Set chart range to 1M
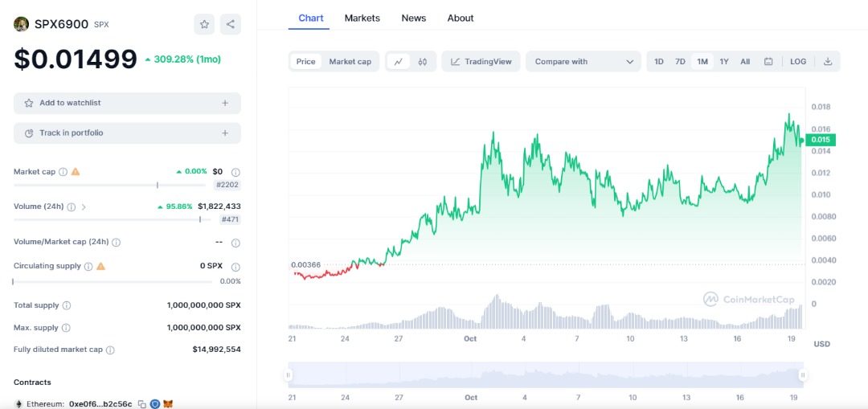 [x=702, y=61]
